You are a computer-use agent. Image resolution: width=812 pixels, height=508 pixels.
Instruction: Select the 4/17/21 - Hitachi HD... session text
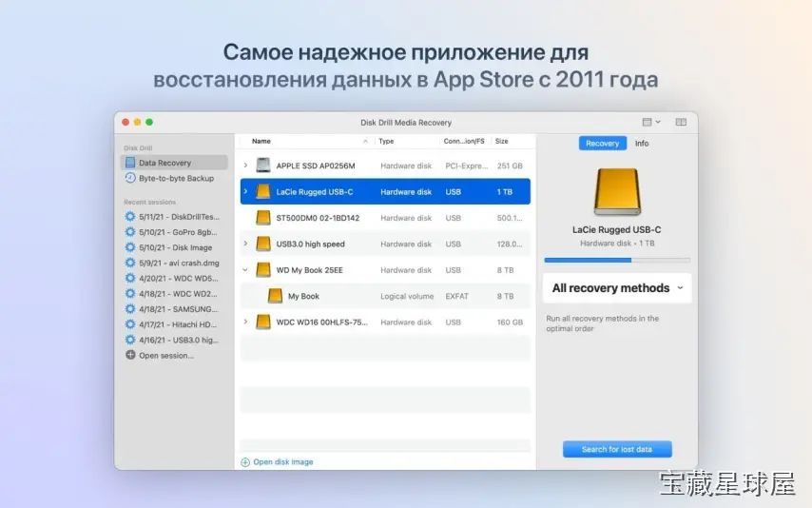(x=178, y=324)
